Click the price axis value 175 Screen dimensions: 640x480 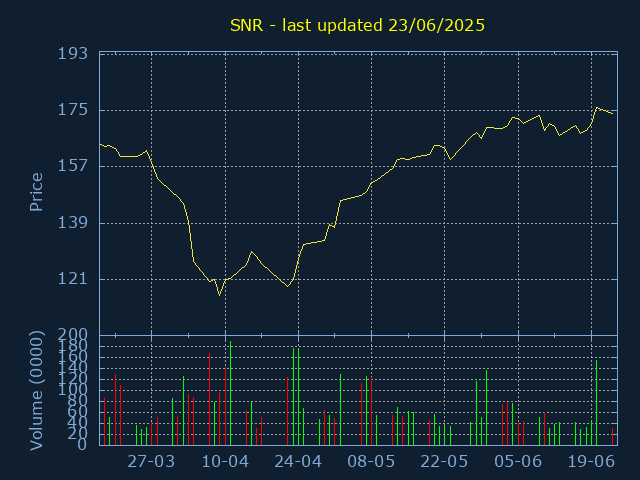point(73,110)
